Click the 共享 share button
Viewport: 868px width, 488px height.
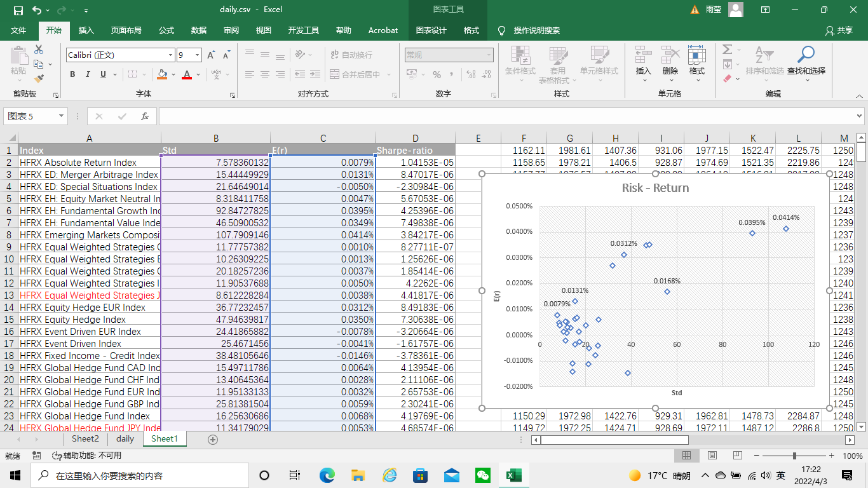[839, 30]
